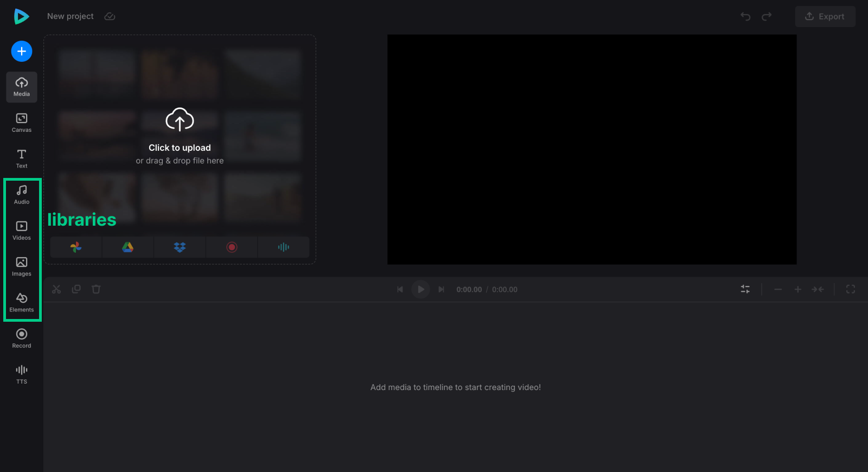Start screen recording from upload panel

(x=232, y=247)
